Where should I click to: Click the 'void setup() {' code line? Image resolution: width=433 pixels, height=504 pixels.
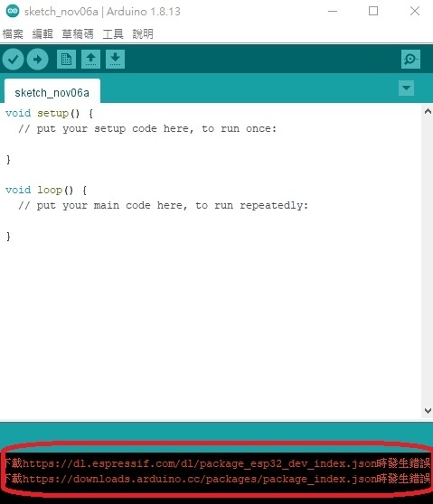50,114
